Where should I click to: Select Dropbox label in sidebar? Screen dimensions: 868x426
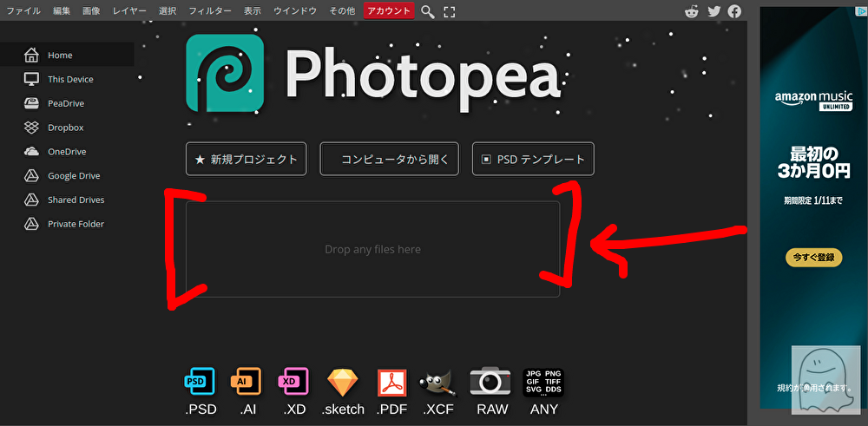[65, 128]
